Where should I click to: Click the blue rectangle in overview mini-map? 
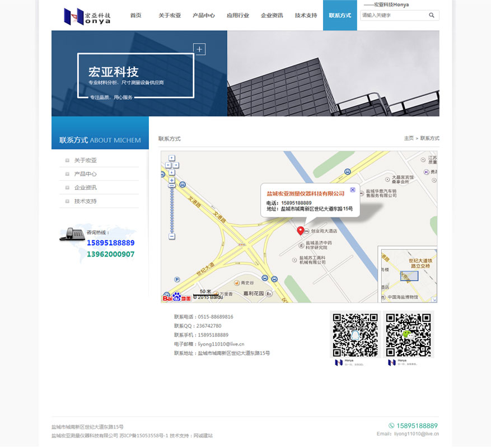409,276
